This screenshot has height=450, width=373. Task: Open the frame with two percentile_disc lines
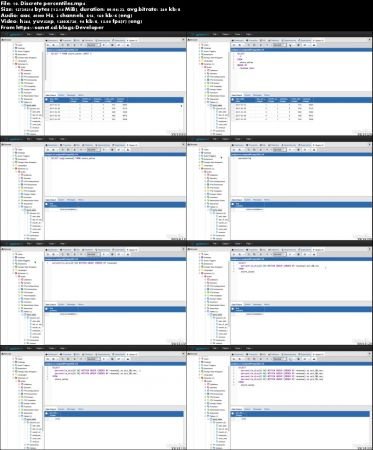pos(93,398)
